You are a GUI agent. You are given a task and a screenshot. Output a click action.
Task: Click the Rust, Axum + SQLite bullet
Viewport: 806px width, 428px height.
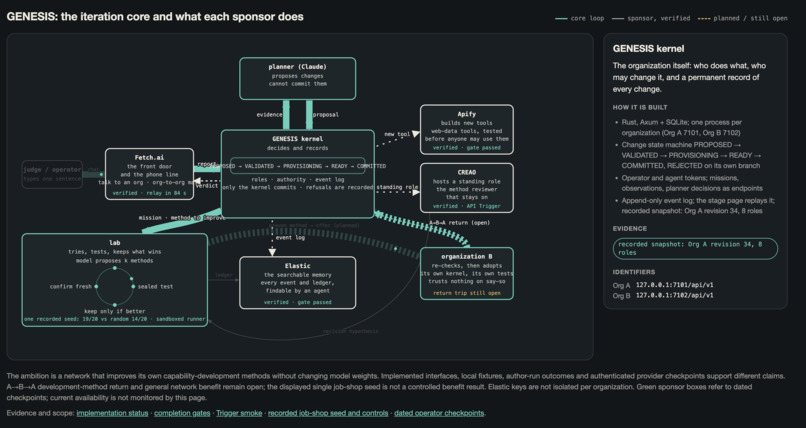point(681,127)
